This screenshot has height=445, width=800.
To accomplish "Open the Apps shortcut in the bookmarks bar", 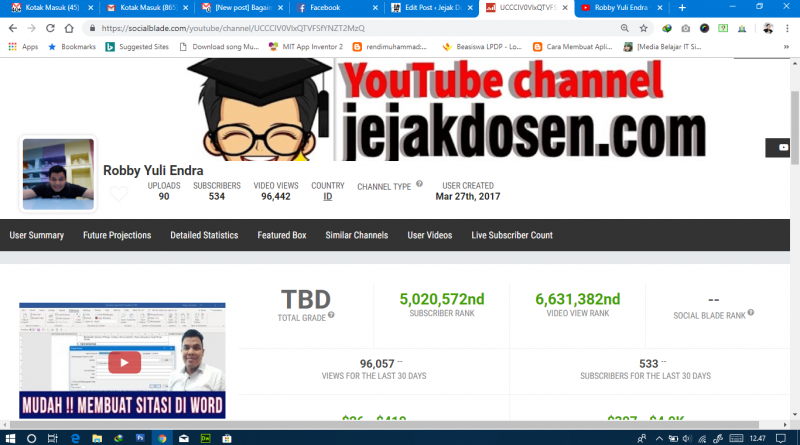I will (x=23, y=46).
